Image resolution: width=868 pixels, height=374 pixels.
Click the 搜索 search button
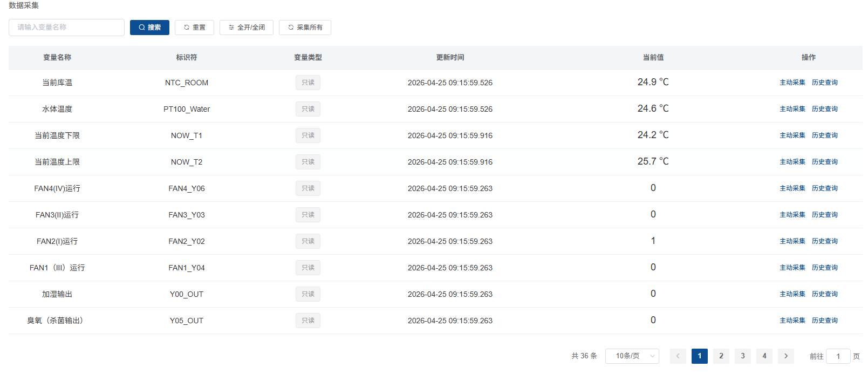(x=149, y=28)
